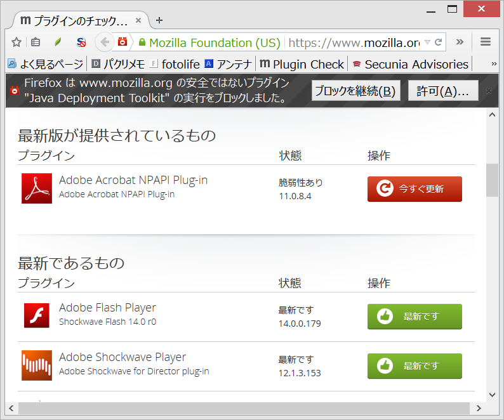Open the Firefox hamburger menu
Screen dimensions: 504x420
click(486, 42)
